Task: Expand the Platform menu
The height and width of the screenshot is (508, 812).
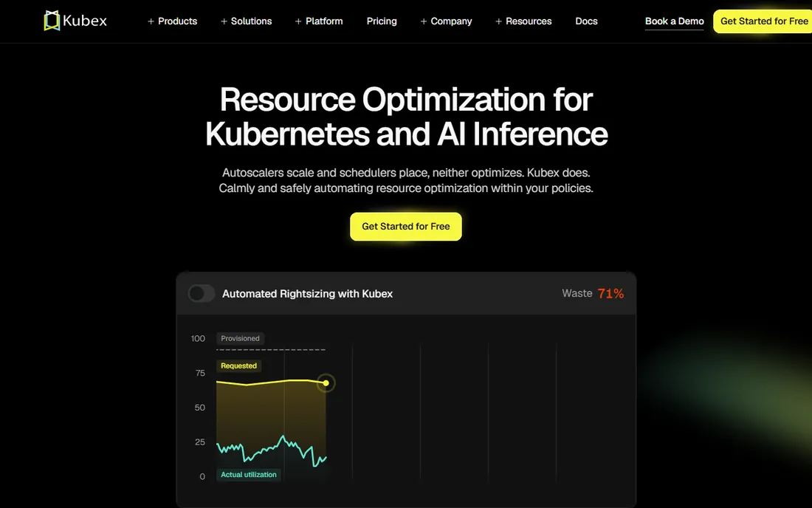Action: pyautogui.click(x=319, y=21)
